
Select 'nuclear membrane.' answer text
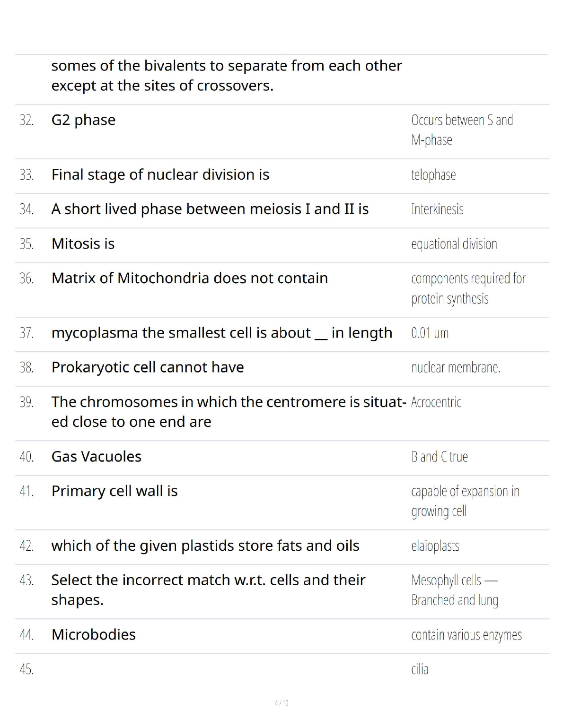click(x=455, y=367)
